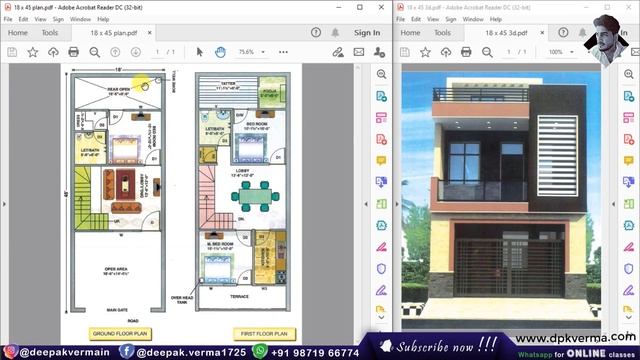The image size is (640, 360).
Task: Upload plan PDF to cloud icon
Action: pyautogui.click(x=53, y=52)
